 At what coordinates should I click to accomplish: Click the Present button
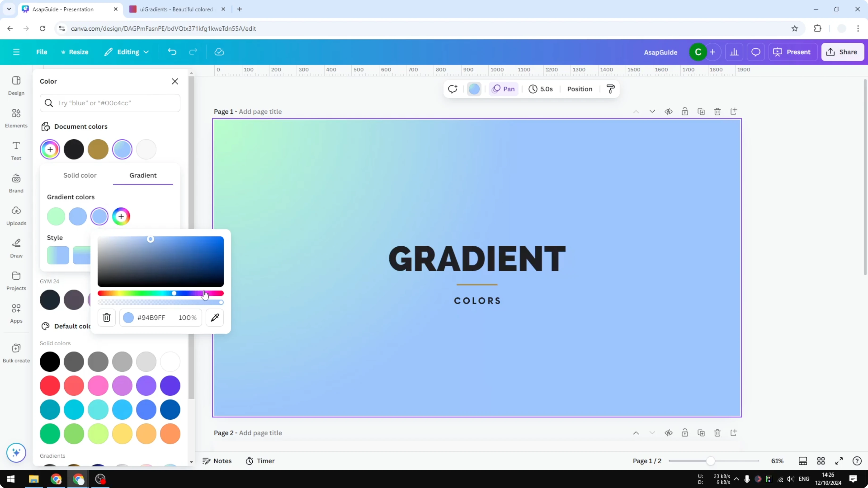coord(793,52)
